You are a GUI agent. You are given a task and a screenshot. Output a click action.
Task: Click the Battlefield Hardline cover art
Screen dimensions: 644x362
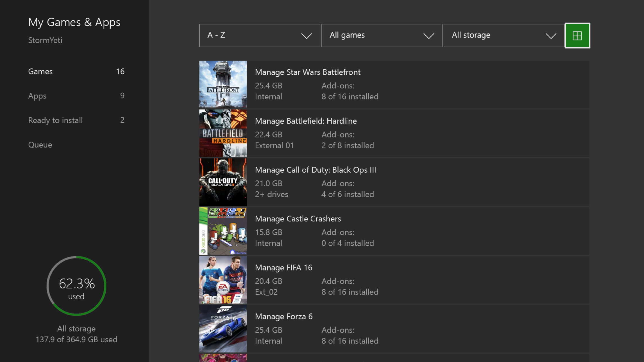click(x=223, y=133)
